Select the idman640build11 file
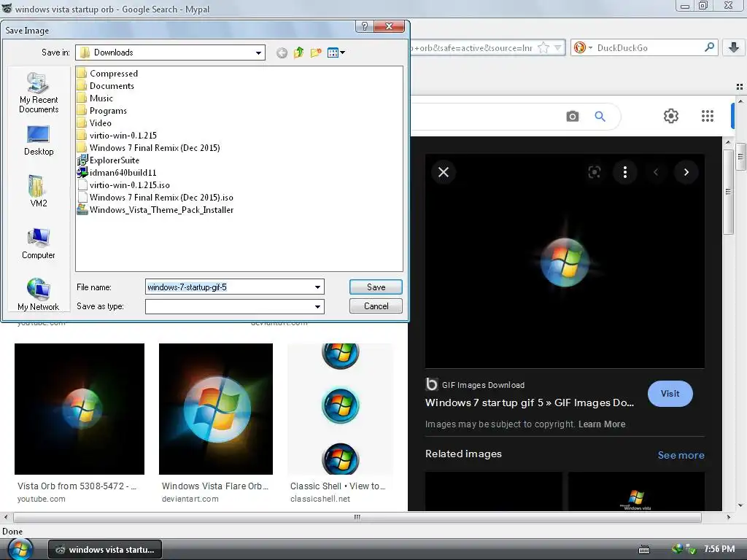Image resolution: width=747 pixels, height=560 pixels. [x=117, y=172]
